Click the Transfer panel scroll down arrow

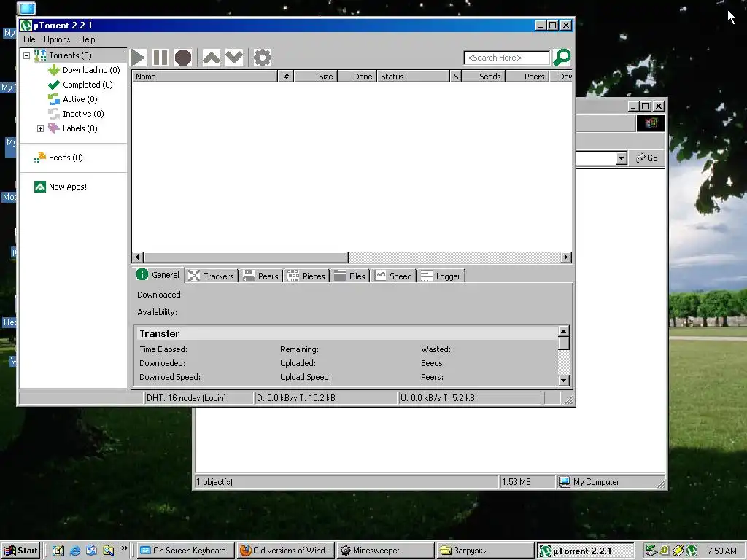click(564, 381)
